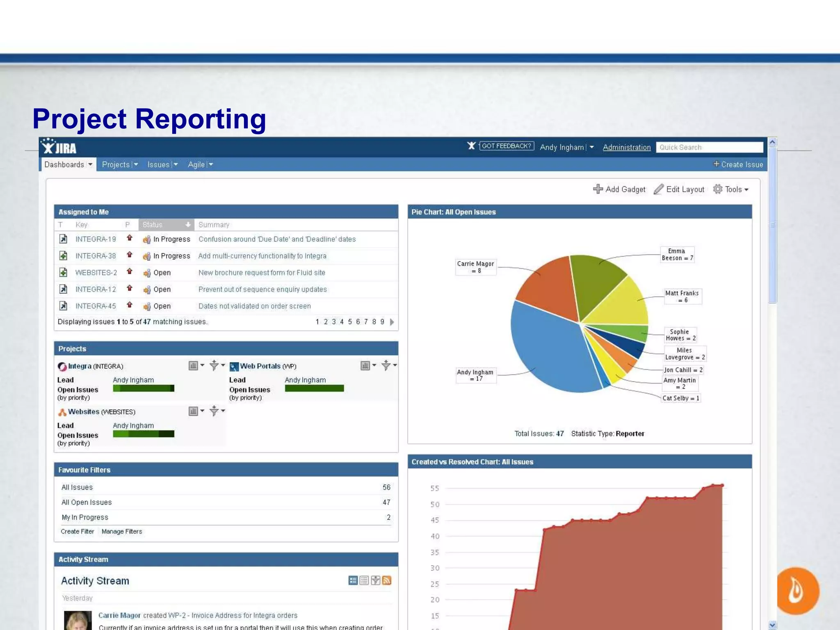840x630 pixels.
Task: Click Create Issue in the nav bar
Action: pos(738,164)
